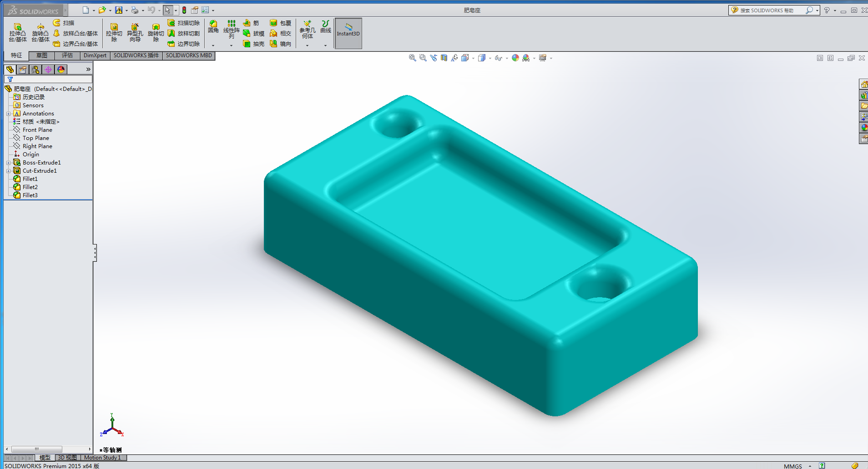Use the 镜向 mirror tool
Viewport: 868px width, 469px height.
coord(281,44)
